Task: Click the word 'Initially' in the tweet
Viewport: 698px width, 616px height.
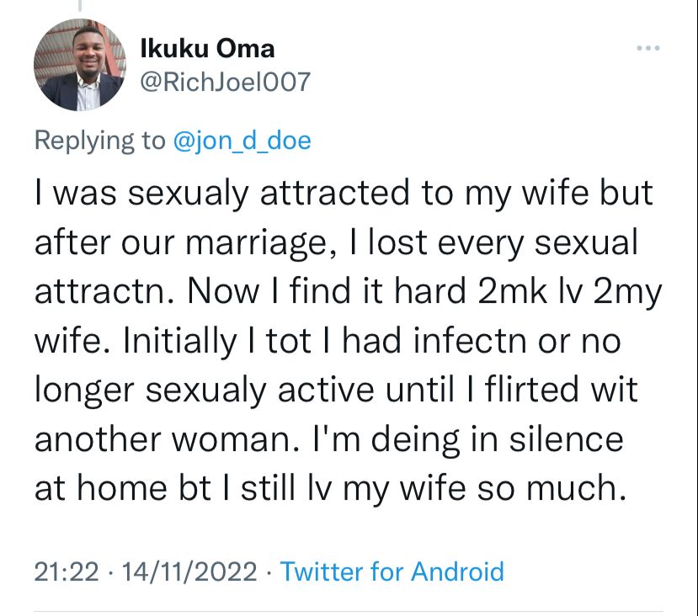Action: coord(180,341)
